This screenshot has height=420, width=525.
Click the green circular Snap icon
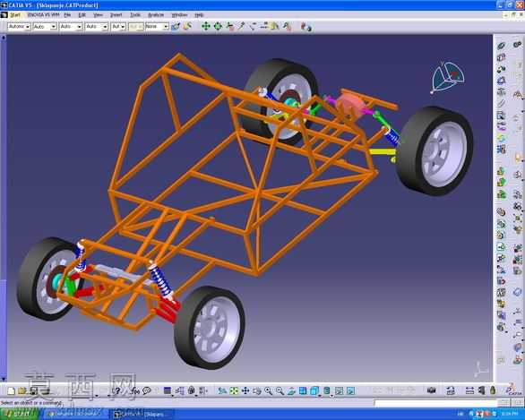click(218, 26)
